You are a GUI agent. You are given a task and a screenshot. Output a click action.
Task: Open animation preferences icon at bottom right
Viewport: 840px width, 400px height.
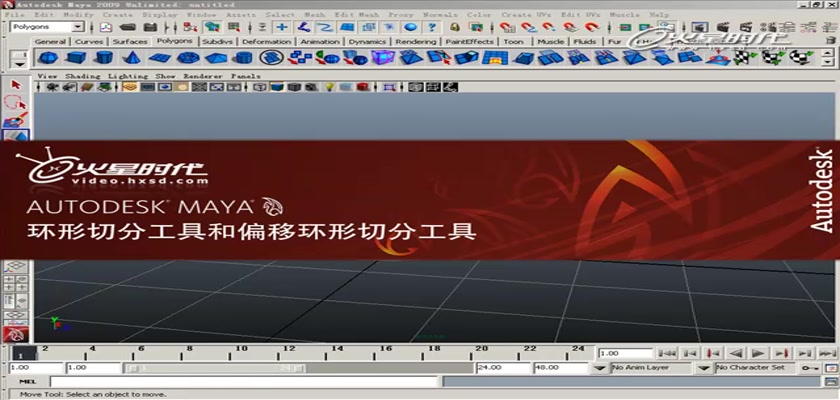[x=831, y=368]
